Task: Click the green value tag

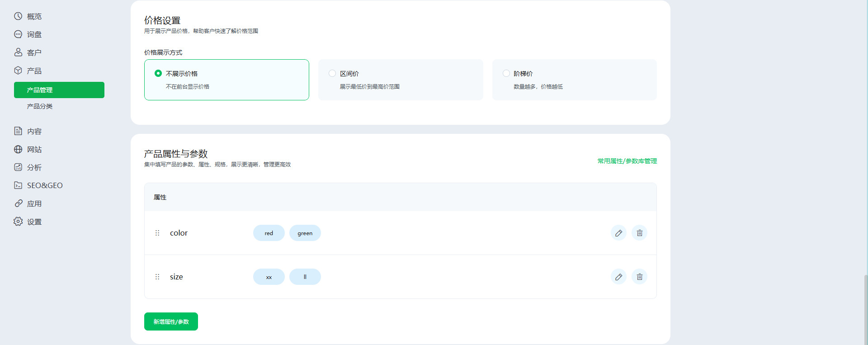Action: point(305,233)
